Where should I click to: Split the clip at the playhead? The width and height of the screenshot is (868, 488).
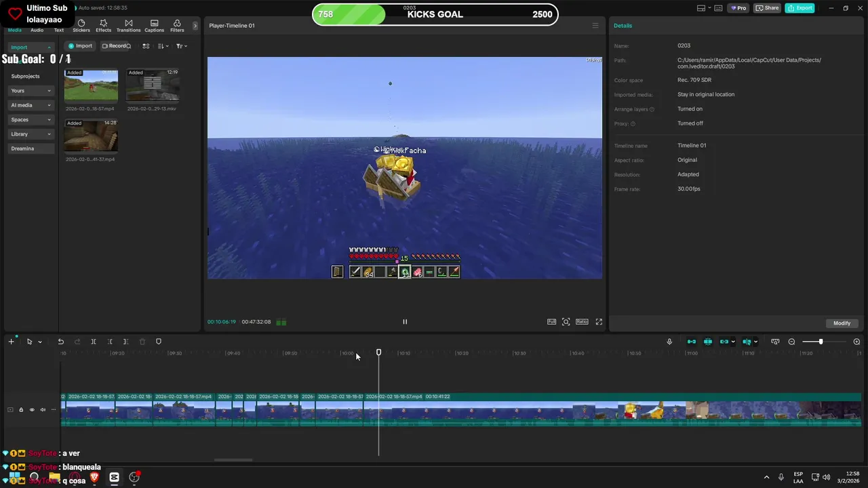coord(94,342)
